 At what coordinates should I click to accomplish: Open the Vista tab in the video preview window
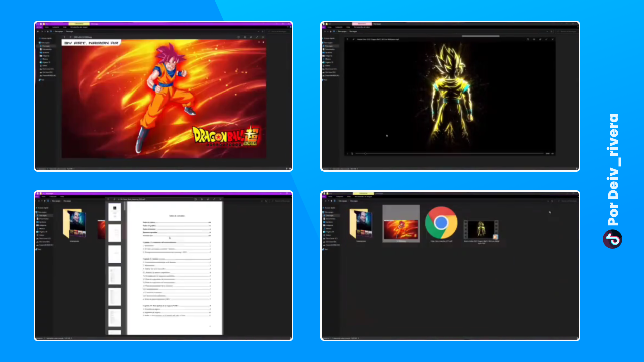[x=348, y=27]
